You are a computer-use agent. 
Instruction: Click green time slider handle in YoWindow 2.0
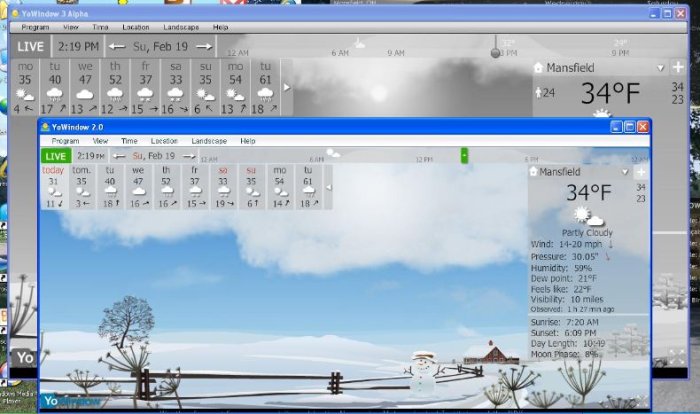click(464, 156)
